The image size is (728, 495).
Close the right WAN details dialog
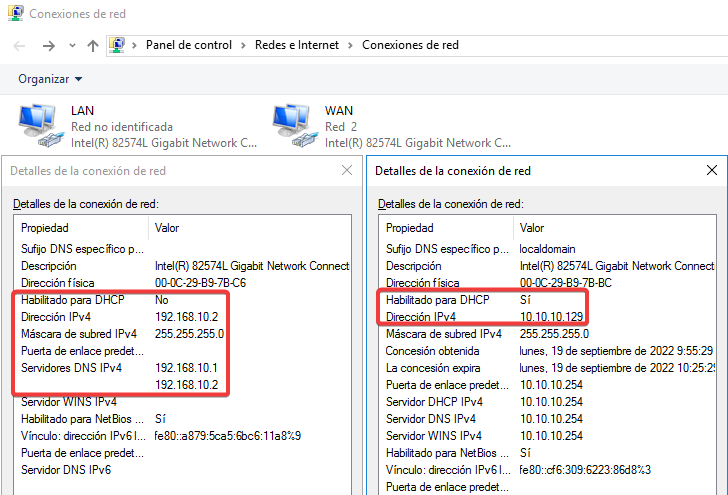(711, 170)
